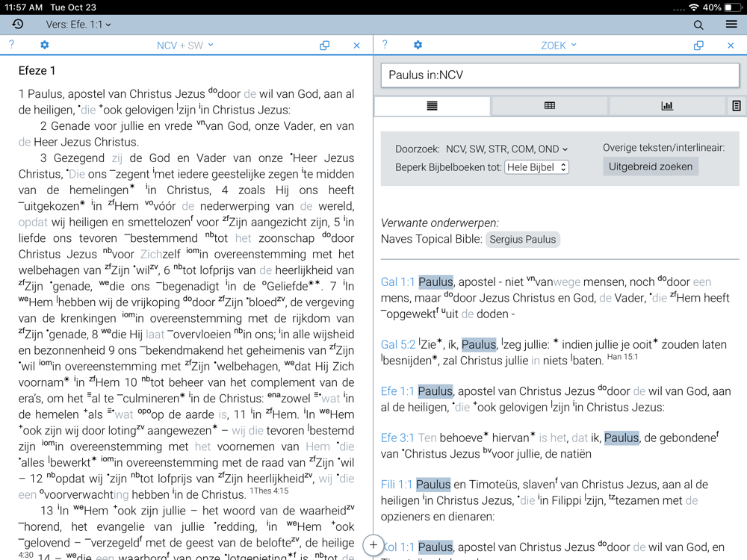The image size is (747, 560).
Task: Open the hamburger main menu
Action: tap(731, 25)
